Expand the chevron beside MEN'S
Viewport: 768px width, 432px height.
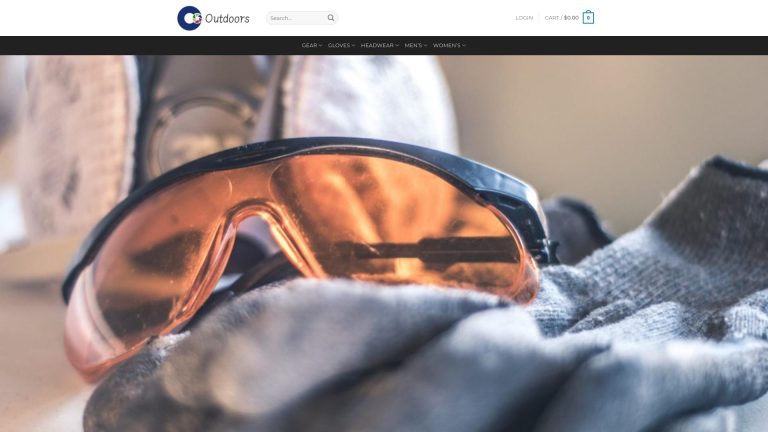click(426, 45)
